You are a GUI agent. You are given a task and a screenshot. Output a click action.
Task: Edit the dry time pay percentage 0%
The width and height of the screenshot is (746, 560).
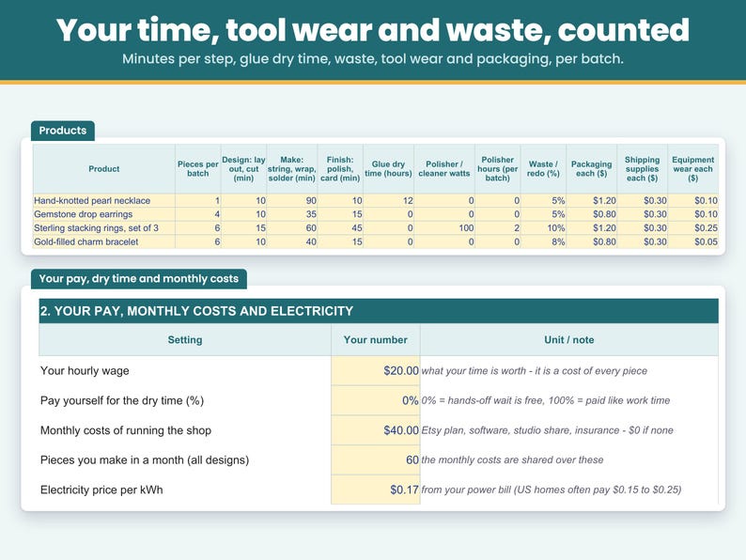click(x=376, y=400)
